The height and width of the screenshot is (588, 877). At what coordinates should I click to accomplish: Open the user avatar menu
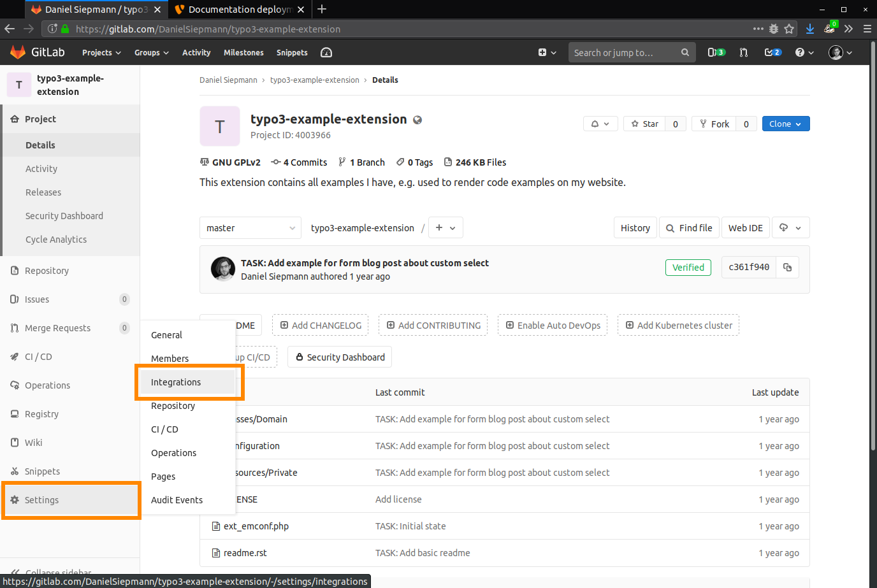coord(840,52)
